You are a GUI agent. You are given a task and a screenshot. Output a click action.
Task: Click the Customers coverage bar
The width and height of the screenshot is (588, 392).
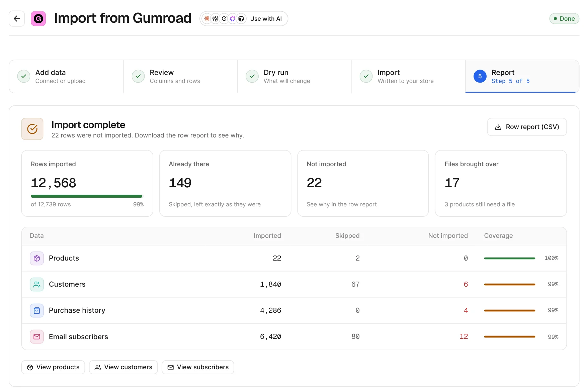509,284
